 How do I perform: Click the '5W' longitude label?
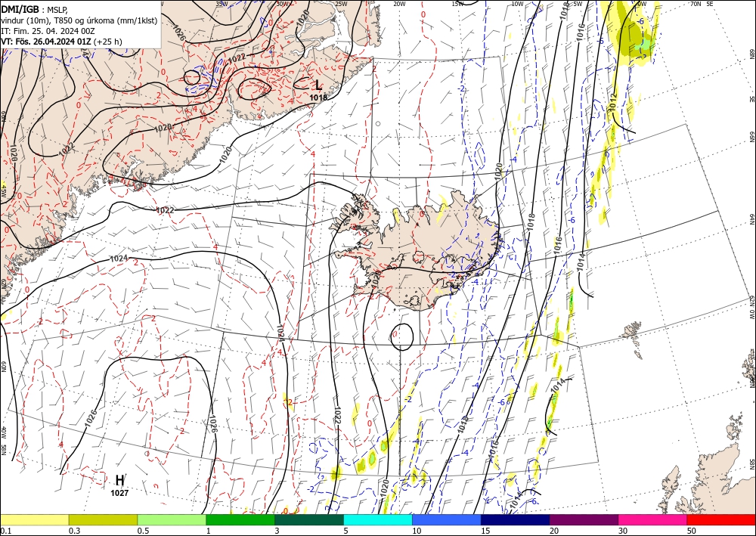tap(578, 4)
